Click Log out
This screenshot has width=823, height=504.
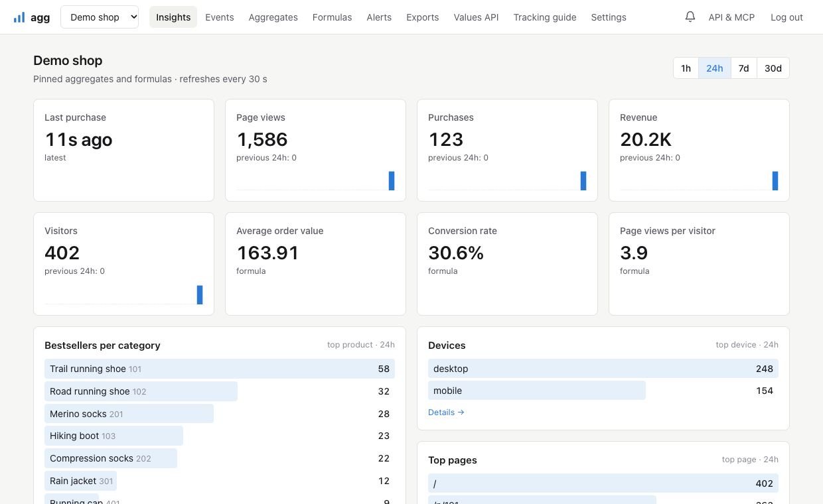[x=786, y=17]
